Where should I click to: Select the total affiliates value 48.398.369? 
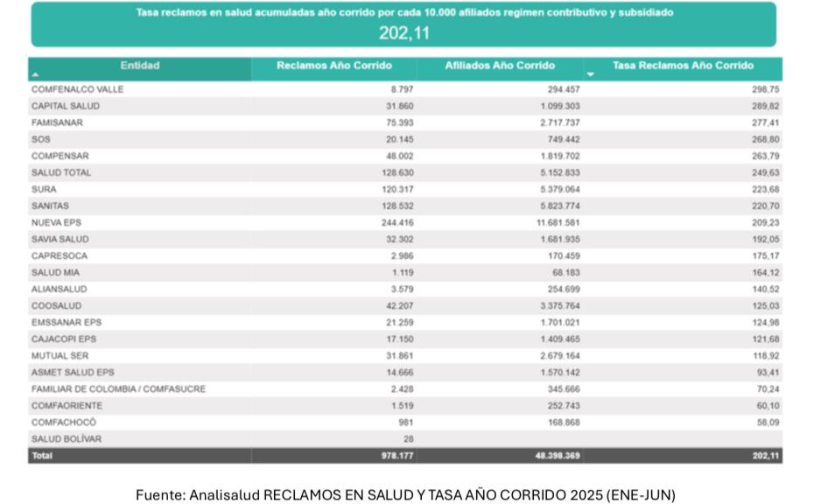point(556,456)
